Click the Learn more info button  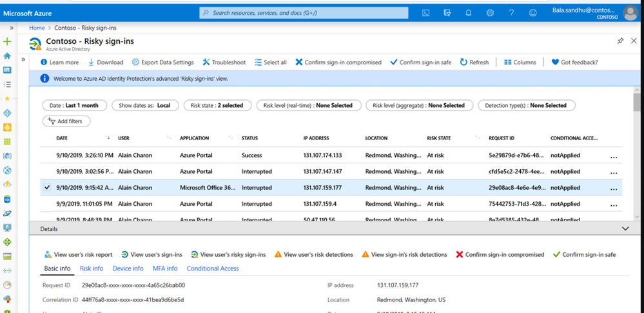tap(59, 63)
